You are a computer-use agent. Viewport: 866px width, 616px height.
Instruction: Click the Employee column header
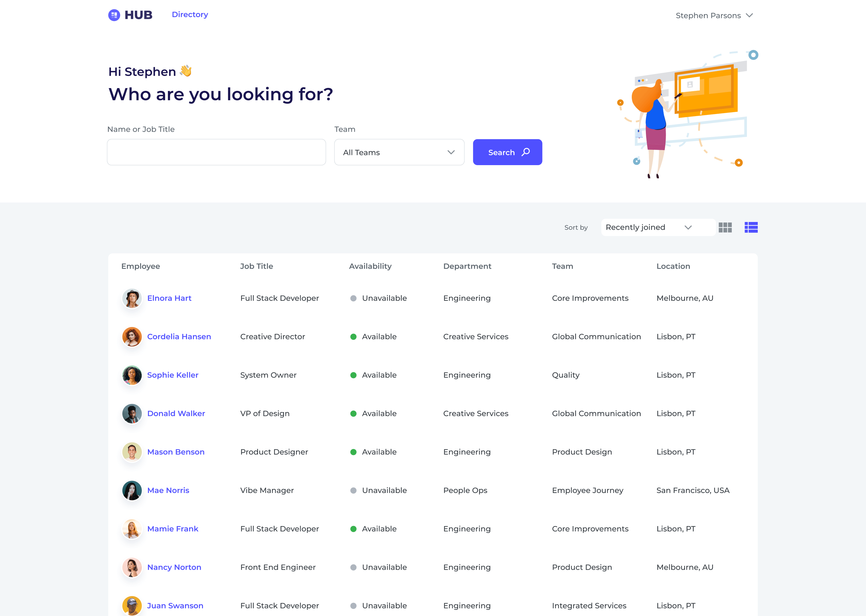141,266
